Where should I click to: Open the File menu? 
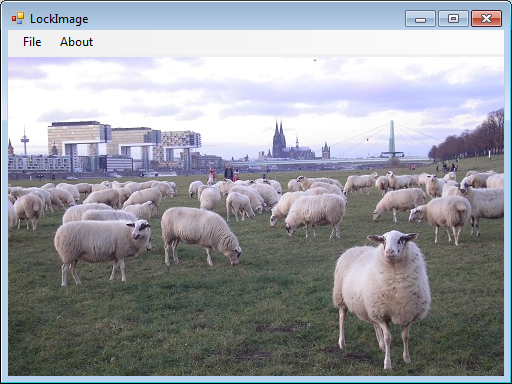(x=32, y=42)
